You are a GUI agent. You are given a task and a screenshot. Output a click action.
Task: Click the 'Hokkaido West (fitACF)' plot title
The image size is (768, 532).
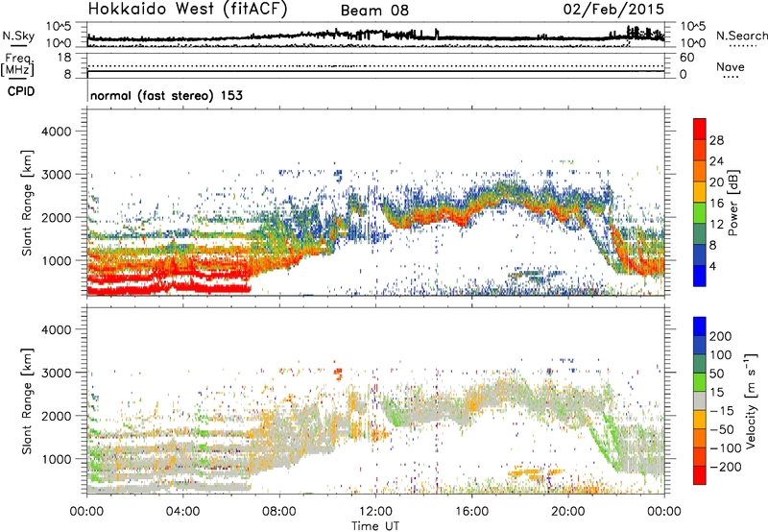tap(187, 10)
